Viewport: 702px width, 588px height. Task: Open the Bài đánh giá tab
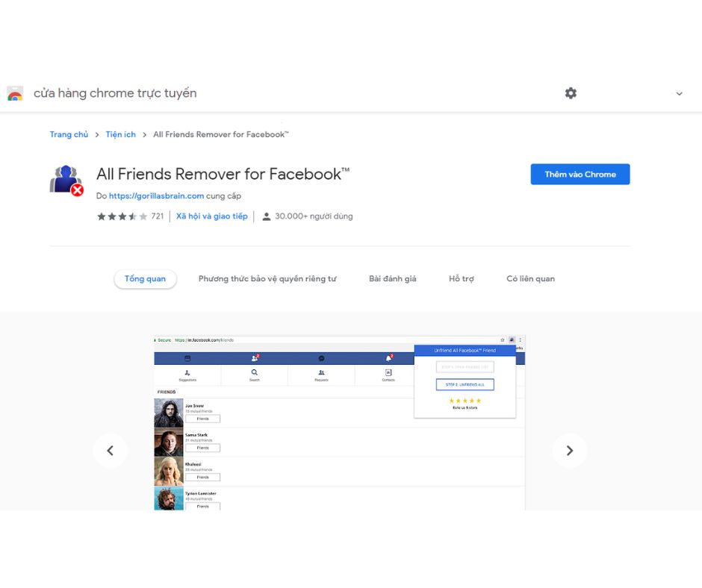pos(392,279)
